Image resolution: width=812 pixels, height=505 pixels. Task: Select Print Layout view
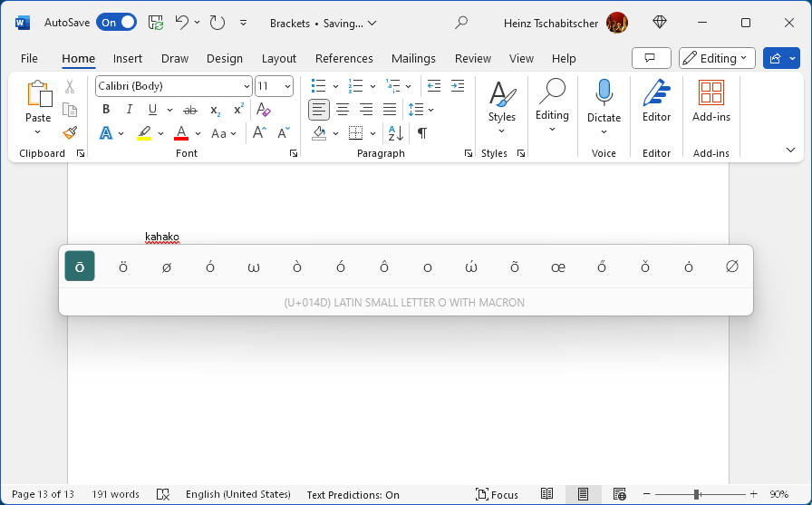[583, 494]
